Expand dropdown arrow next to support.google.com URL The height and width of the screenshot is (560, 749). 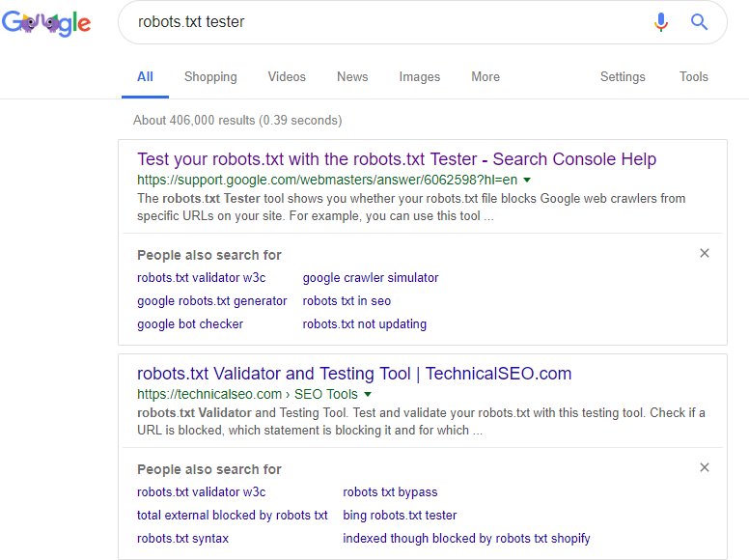[527, 181]
